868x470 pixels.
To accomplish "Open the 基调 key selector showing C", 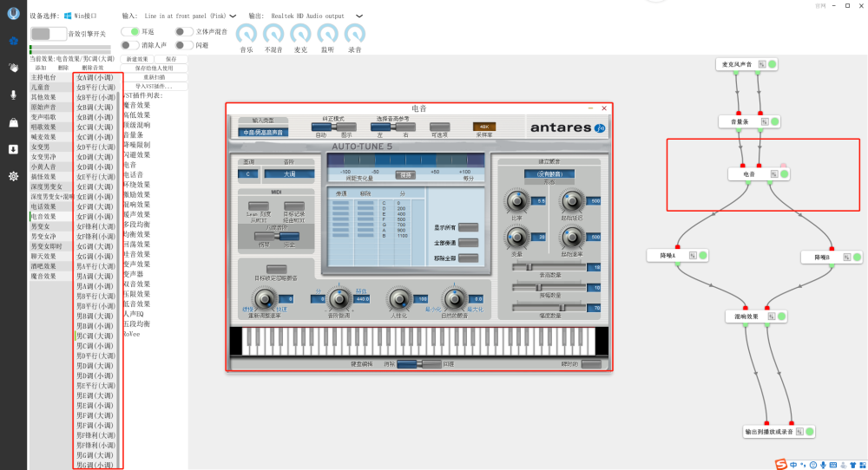I will [248, 173].
